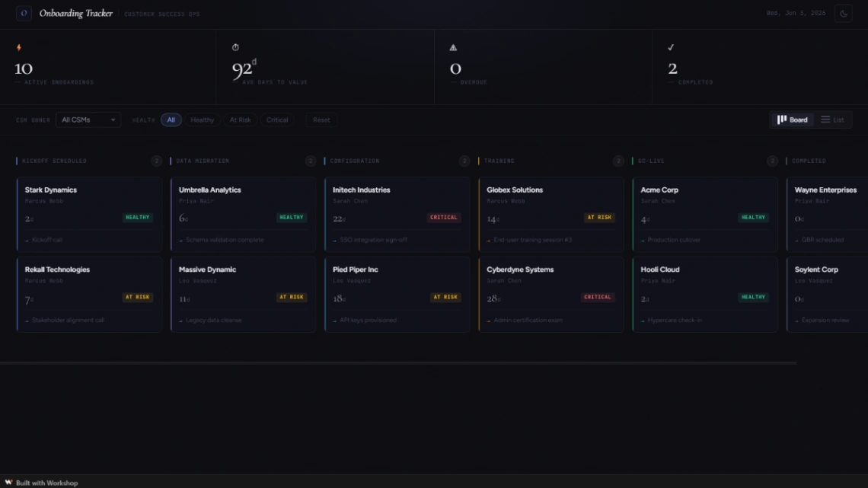Screen dimensions: 868x488
Task: Click the Configuration count badge
Action: click(464, 161)
